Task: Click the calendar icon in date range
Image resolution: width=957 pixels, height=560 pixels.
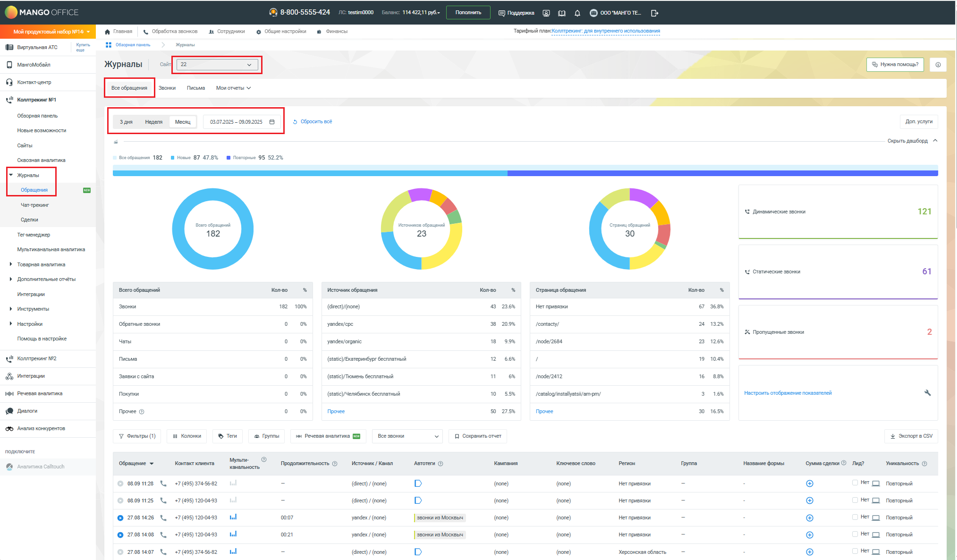Action: click(272, 122)
